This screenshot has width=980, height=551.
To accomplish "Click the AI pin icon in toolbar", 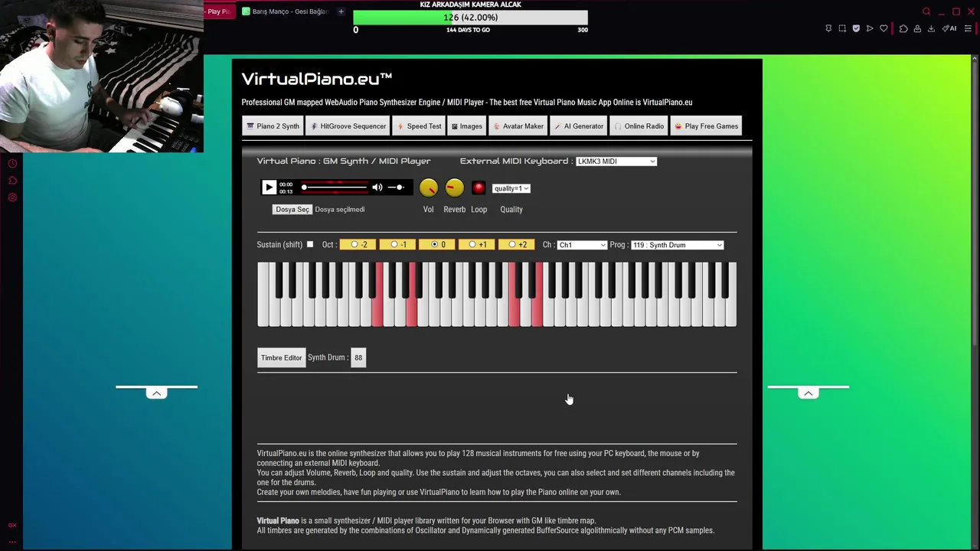I will pyautogui.click(x=949, y=28).
